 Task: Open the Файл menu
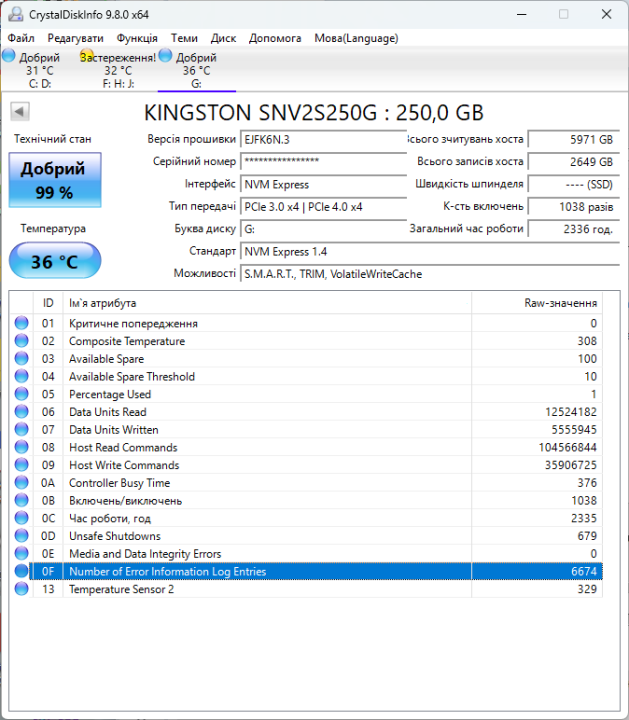[21, 38]
